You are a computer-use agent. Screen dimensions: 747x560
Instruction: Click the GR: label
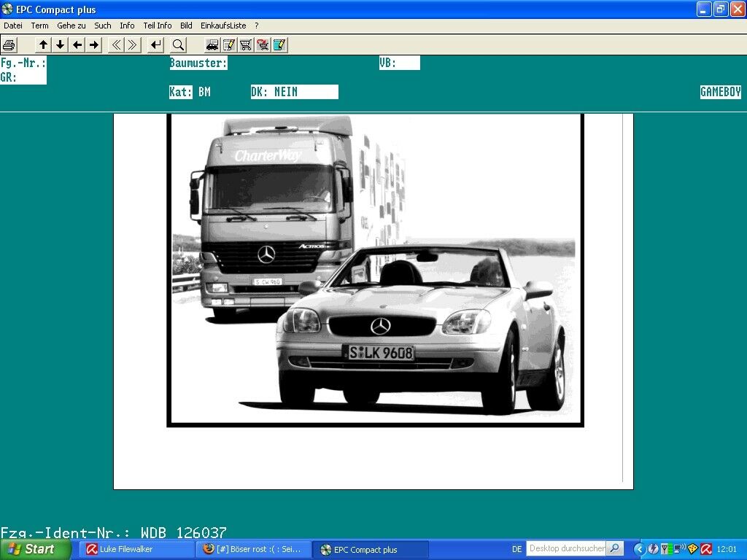[9, 77]
